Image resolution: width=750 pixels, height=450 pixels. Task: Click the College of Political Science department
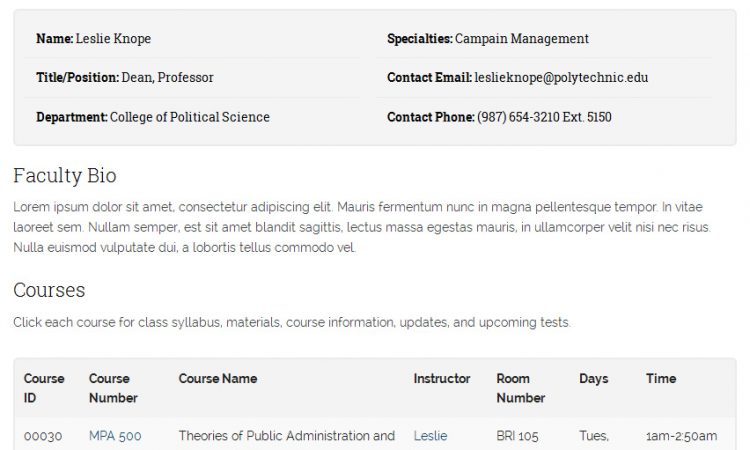189,117
